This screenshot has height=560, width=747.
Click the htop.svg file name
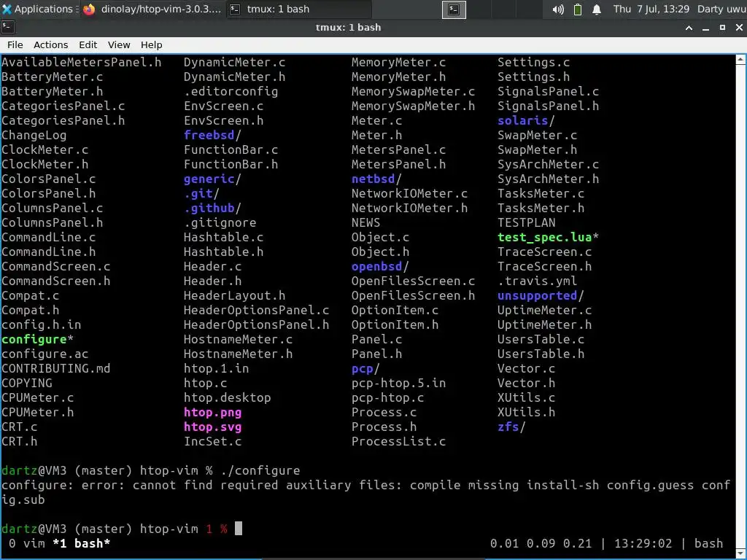tap(212, 427)
